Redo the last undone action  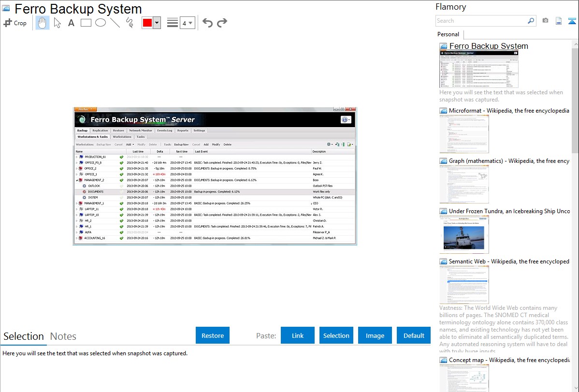[x=222, y=23]
